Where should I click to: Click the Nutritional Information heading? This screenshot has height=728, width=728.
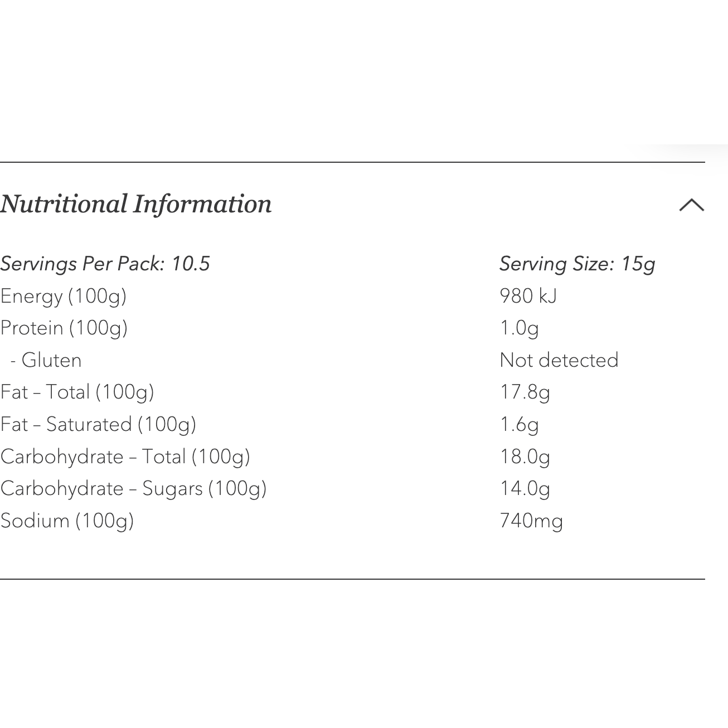pos(136,204)
